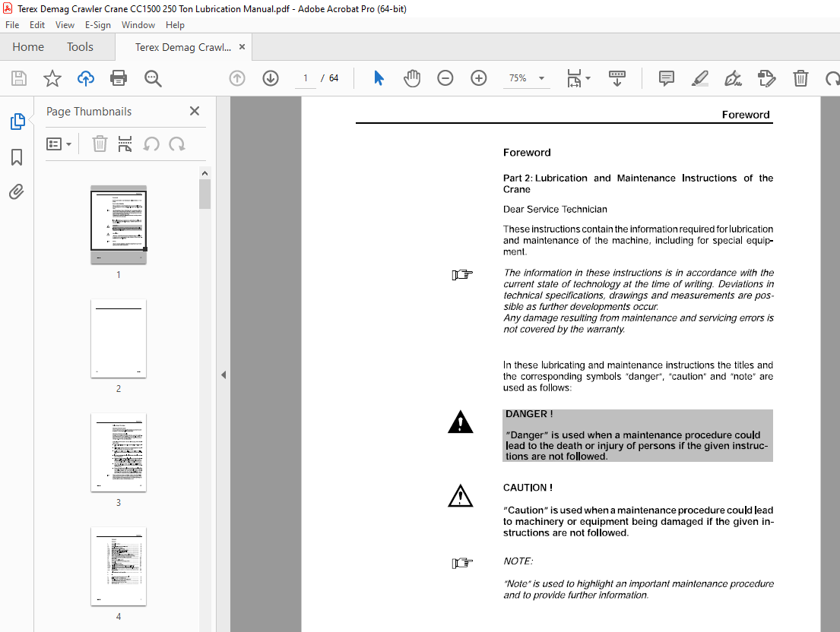Close the Page Thumbnails panel

[x=195, y=111]
